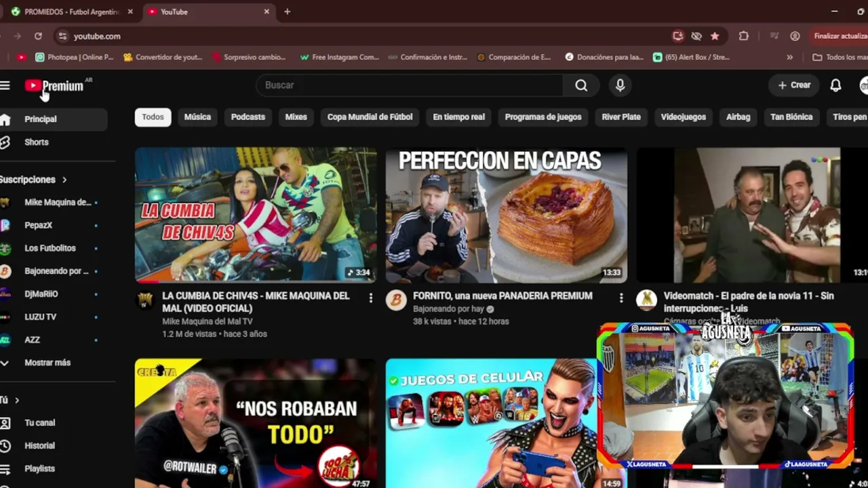Open the (65) Alert Box bookmark
The height and width of the screenshot is (488, 868).
(x=691, y=58)
